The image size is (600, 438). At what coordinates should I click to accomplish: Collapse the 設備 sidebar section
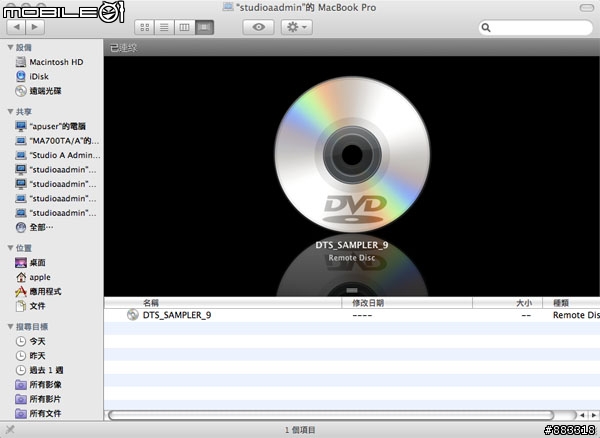click(x=10, y=47)
